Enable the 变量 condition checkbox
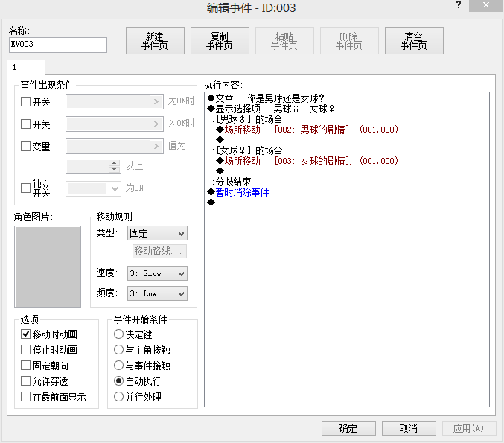This screenshot has width=504, height=443. click(25, 146)
